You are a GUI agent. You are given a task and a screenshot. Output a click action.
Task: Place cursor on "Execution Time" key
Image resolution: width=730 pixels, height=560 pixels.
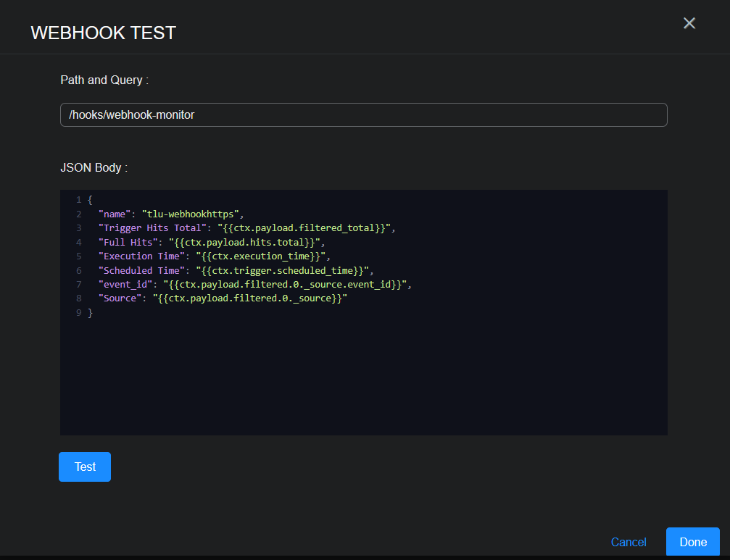(141, 256)
